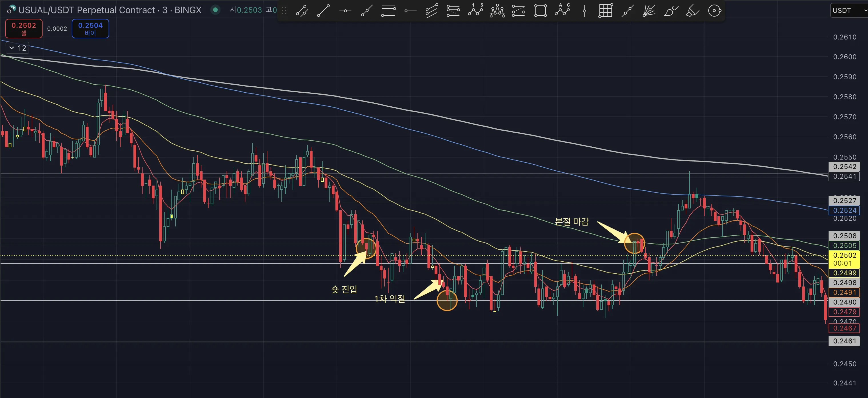
Task: Select the Gann Fan drawing tool
Action: pyautogui.click(x=649, y=11)
